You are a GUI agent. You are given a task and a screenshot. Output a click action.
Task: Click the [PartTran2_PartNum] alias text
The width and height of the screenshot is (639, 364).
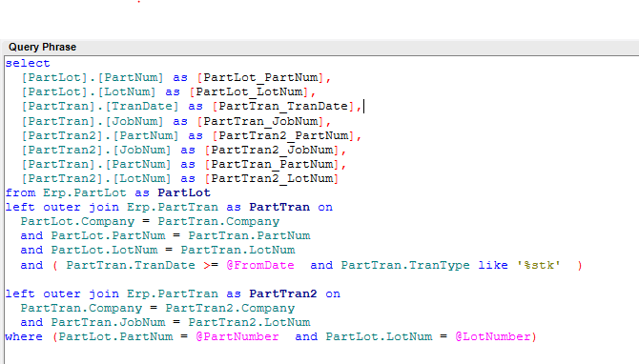(x=283, y=136)
